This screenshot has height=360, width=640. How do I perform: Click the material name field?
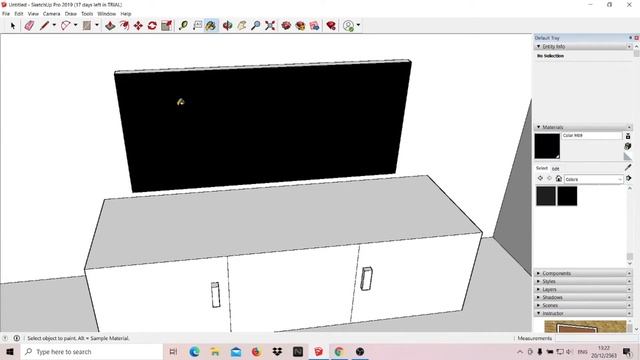coord(591,136)
